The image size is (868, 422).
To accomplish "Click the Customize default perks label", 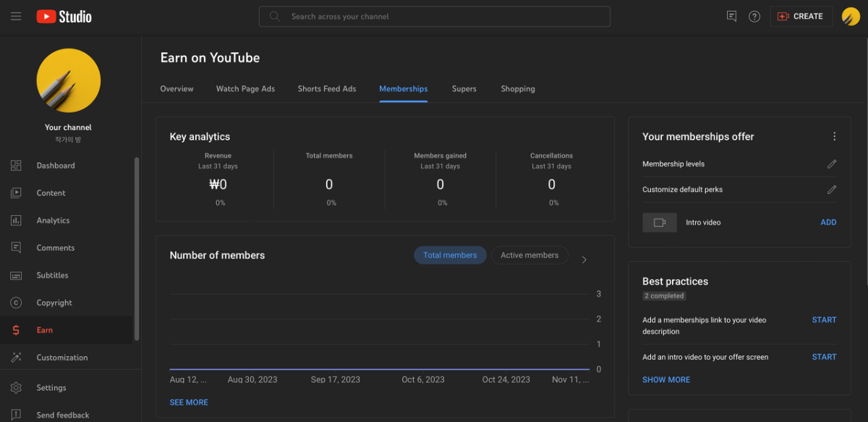I will [x=682, y=190].
